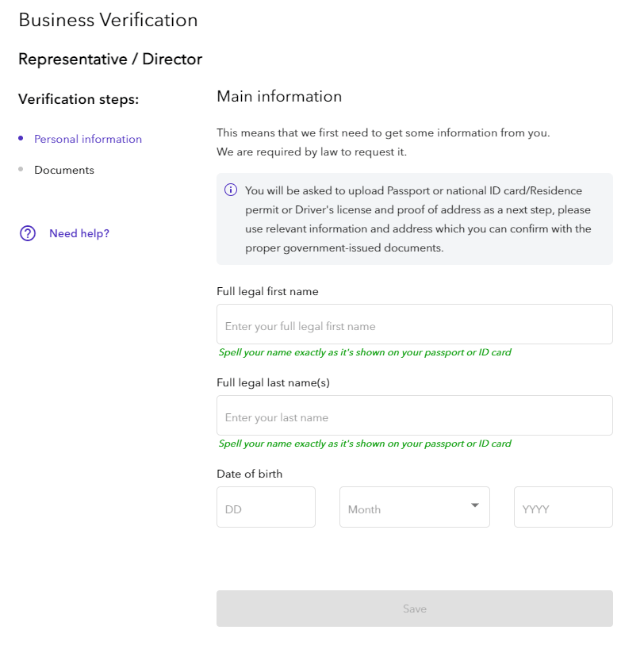Go to the Personal information step
Viewport: 644px width, 649px height.
pyautogui.click(x=88, y=139)
